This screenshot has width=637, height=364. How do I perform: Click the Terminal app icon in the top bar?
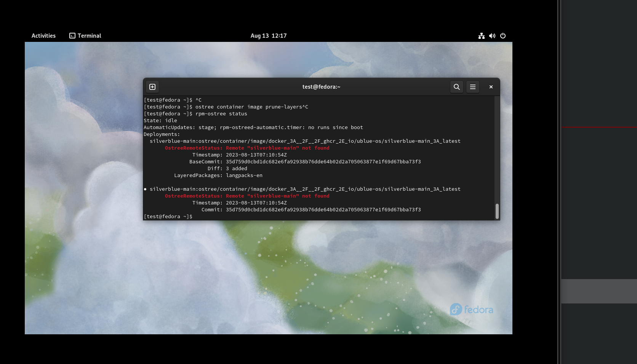72,35
